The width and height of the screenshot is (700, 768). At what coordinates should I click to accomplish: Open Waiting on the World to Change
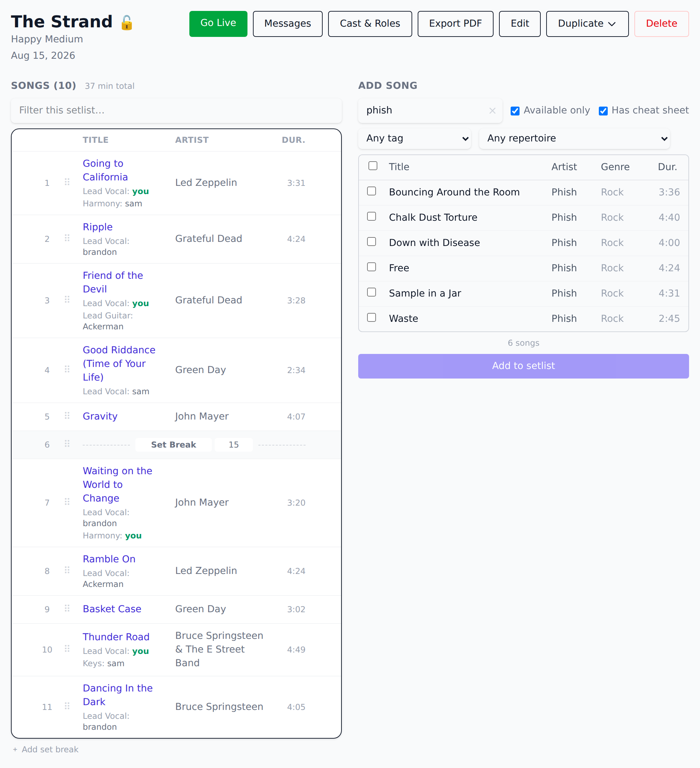point(117,484)
